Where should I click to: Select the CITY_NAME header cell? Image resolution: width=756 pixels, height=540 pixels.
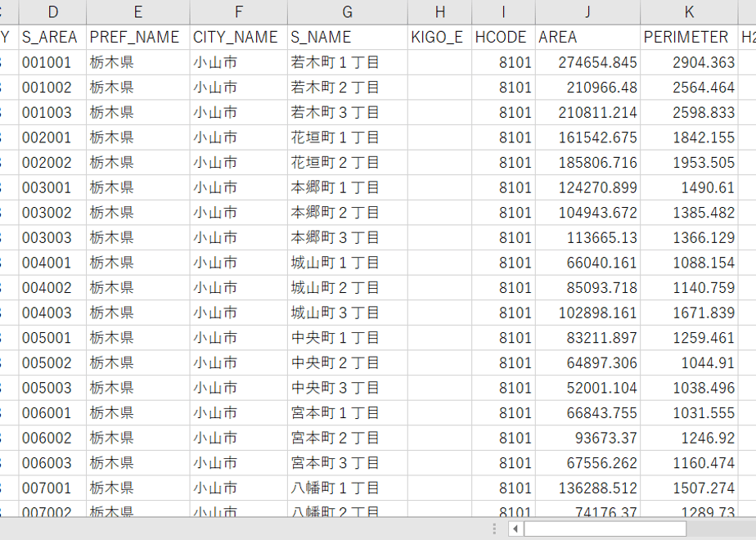pyautogui.click(x=239, y=37)
